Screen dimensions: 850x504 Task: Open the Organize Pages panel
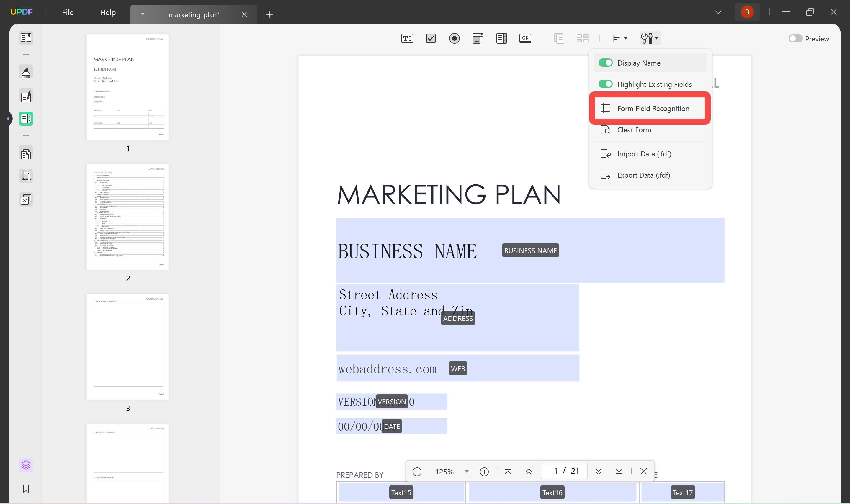coord(26,153)
